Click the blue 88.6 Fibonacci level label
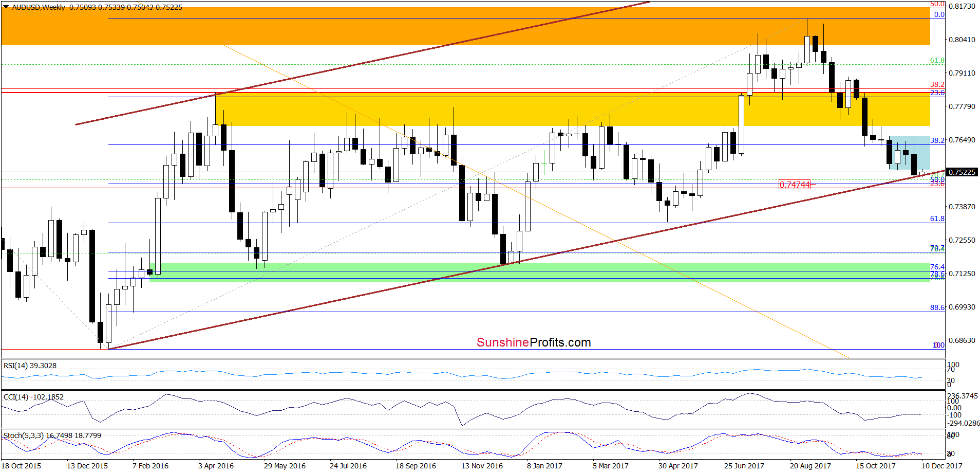Image resolution: width=980 pixels, height=473 pixels. pyautogui.click(x=937, y=307)
